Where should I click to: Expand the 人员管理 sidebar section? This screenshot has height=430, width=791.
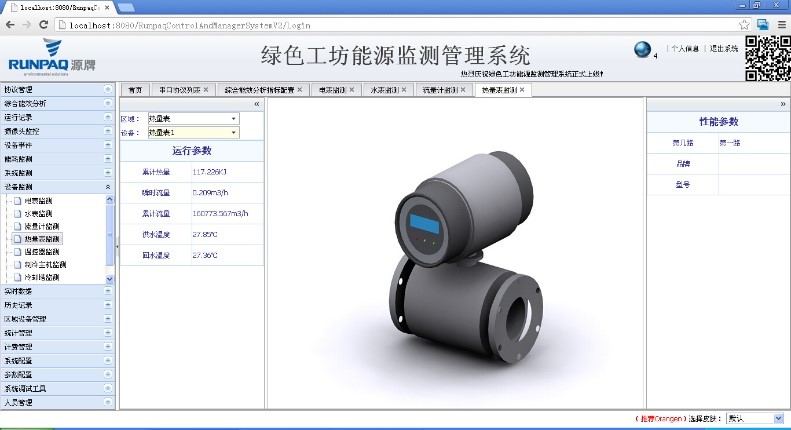108,402
